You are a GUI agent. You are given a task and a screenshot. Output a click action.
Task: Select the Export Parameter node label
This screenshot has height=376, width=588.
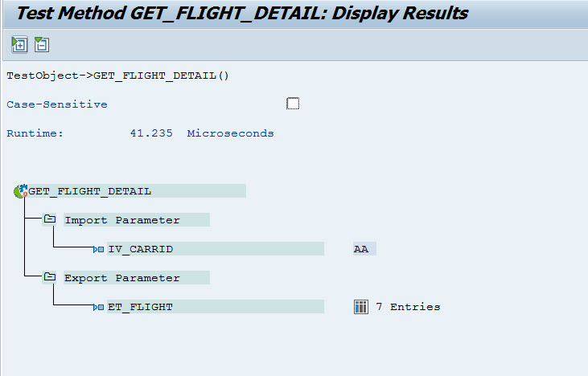(122, 278)
